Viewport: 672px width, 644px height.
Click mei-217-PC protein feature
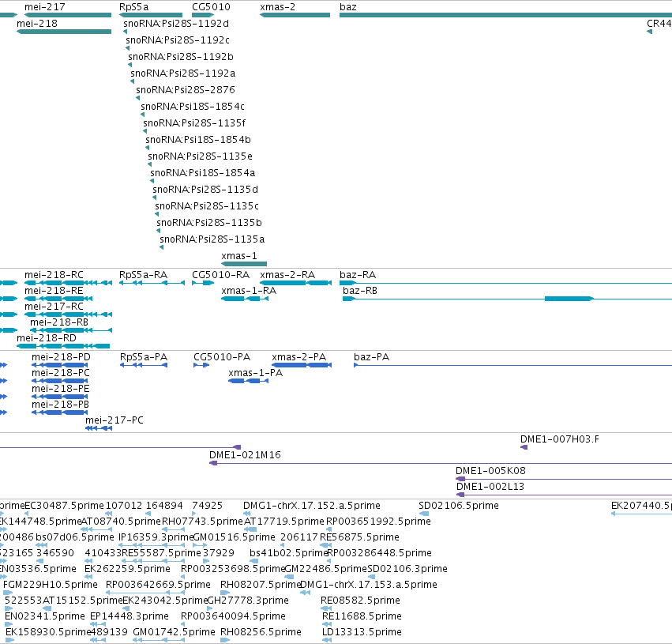(99, 429)
